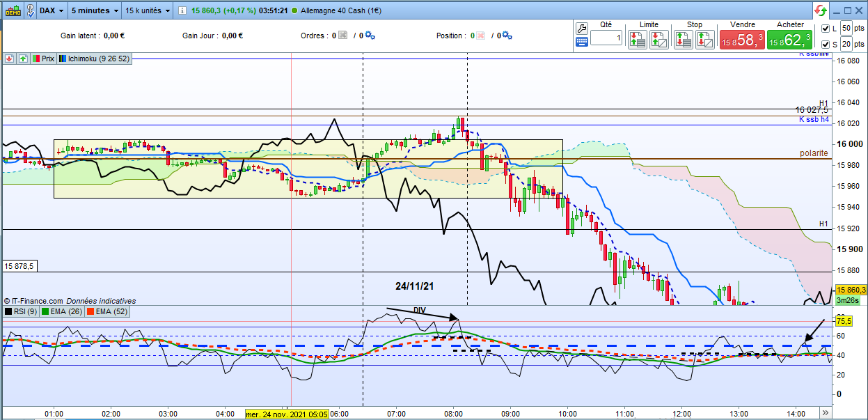Click the second Stop order icon
This screenshot has height=420, width=868.
pos(704,39)
